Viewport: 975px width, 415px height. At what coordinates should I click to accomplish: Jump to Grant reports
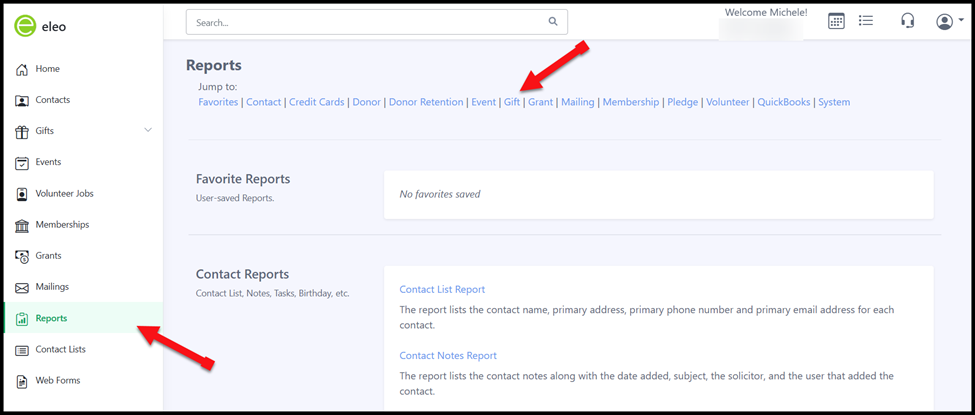click(x=540, y=102)
